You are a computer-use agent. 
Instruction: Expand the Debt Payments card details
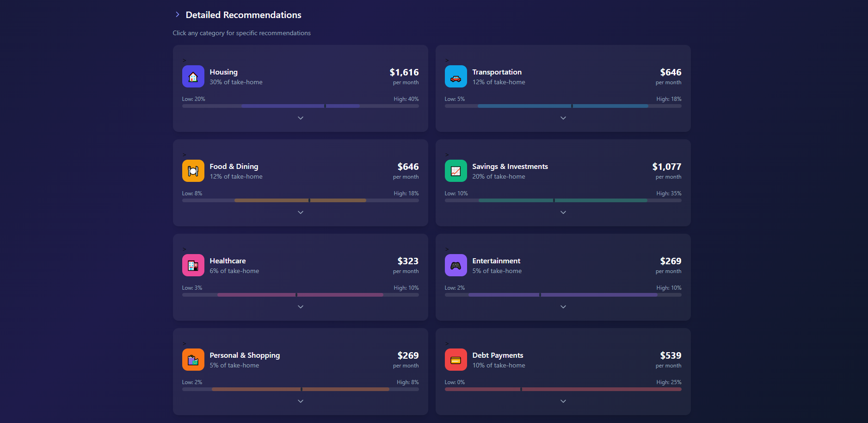click(563, 401)
